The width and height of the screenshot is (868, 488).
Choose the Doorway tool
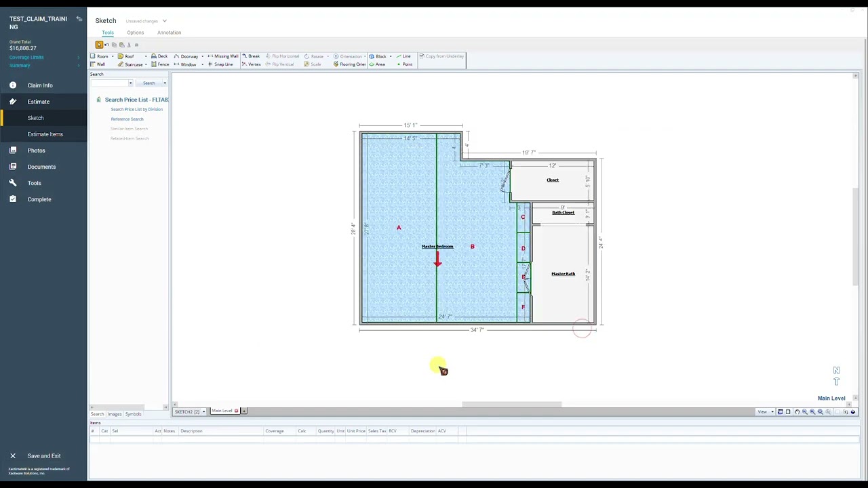tap(186, 56)
